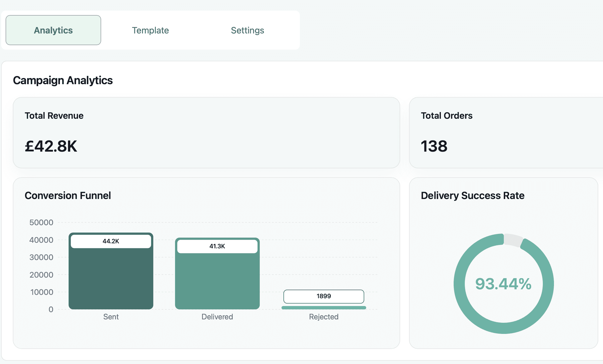Switch to the Analytics tab
603x364 pixels.
[x=53, y=30]
